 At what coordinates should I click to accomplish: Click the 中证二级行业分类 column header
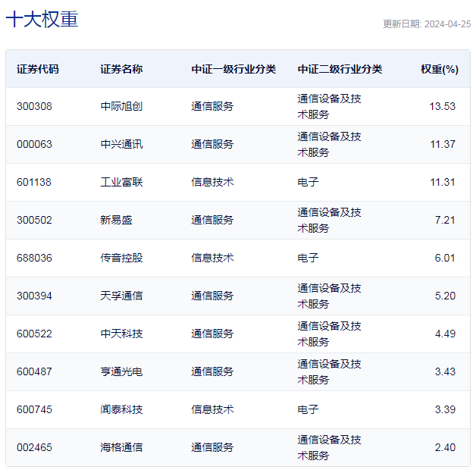340,69
